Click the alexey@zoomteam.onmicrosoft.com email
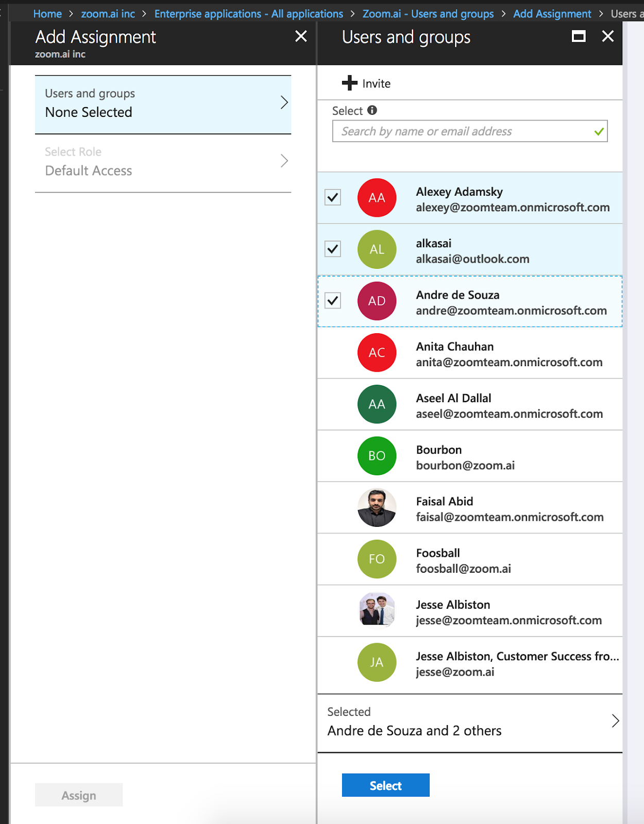Image resolution: width=644 pixels, height=824 pixels. pyautogui.click(x=513, y=208)
